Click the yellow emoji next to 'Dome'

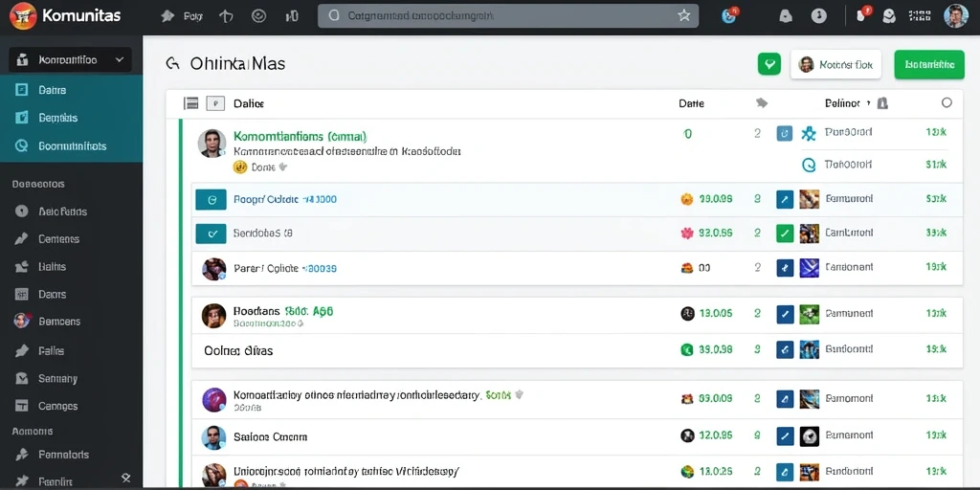point(240,167)
